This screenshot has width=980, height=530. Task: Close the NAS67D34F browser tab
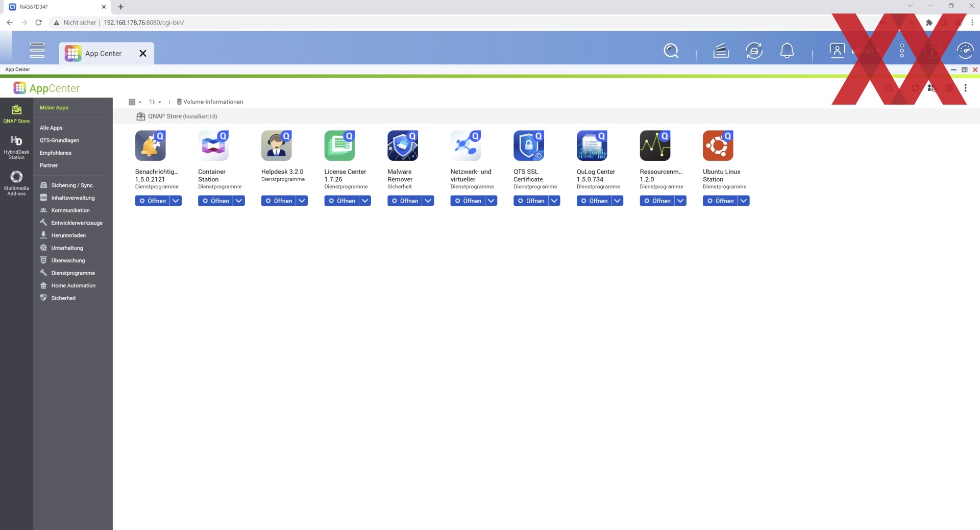click(x=104, y=7)
